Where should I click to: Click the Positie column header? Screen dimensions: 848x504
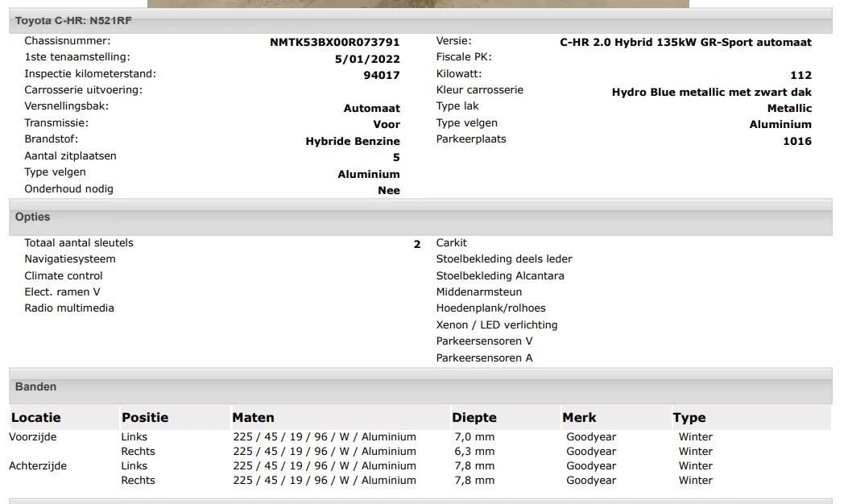tap(145, 418)
